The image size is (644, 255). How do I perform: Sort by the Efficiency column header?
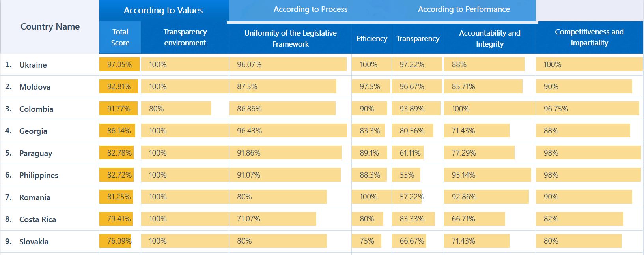pyautogui.click(x=371, y=38)
